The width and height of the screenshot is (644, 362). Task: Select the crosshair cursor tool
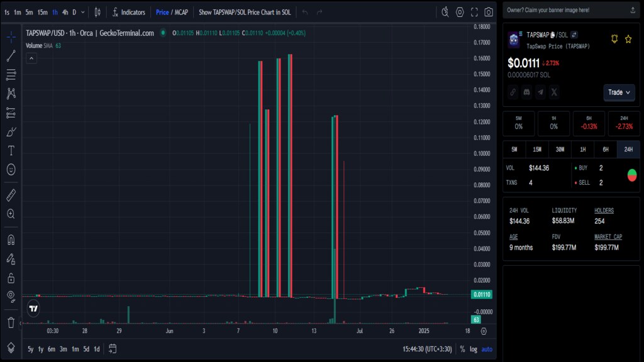pos(11,37)
